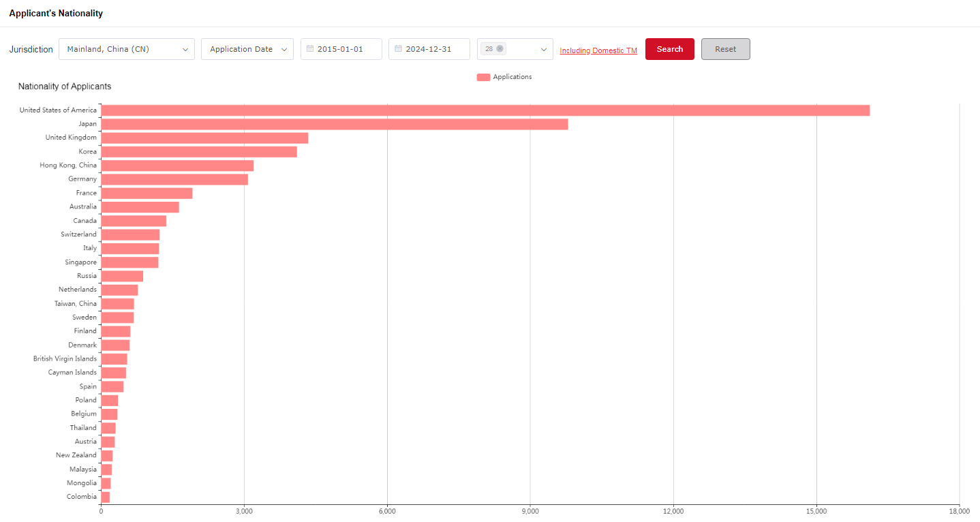This screenshot has height=522, width=980.
Task: Click the United Kingdom bar
Action: click(204, 138)
